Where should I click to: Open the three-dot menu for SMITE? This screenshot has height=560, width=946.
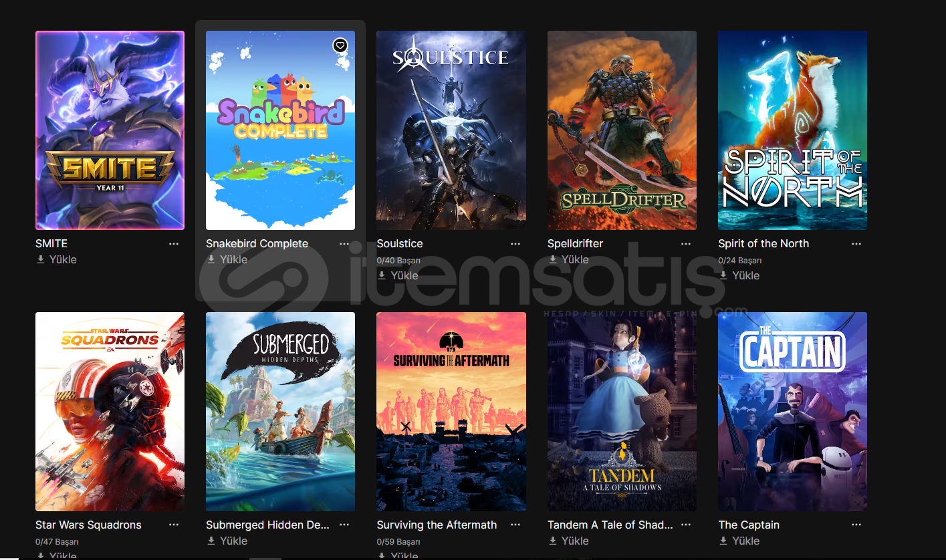click(174, 244)
